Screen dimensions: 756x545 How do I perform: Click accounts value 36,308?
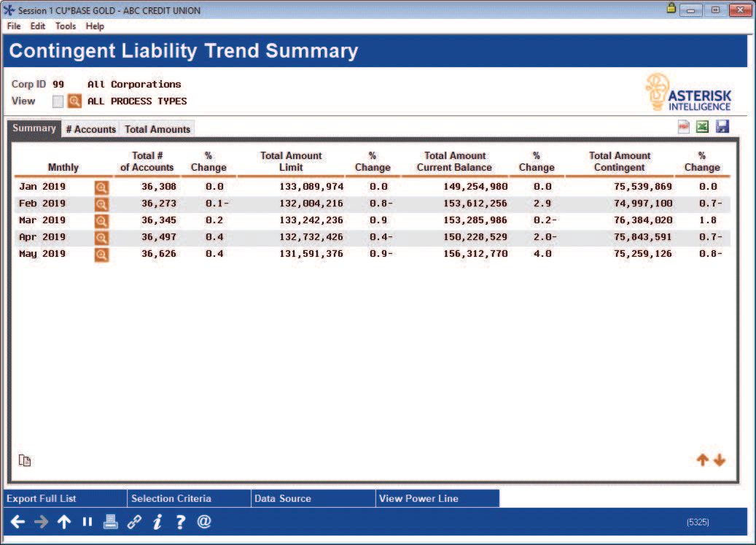pos(159,187)
